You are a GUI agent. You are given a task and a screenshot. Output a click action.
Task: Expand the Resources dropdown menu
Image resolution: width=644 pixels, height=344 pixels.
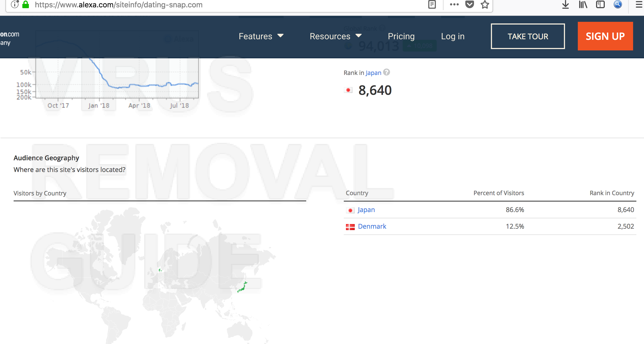(x=336, y=36)
